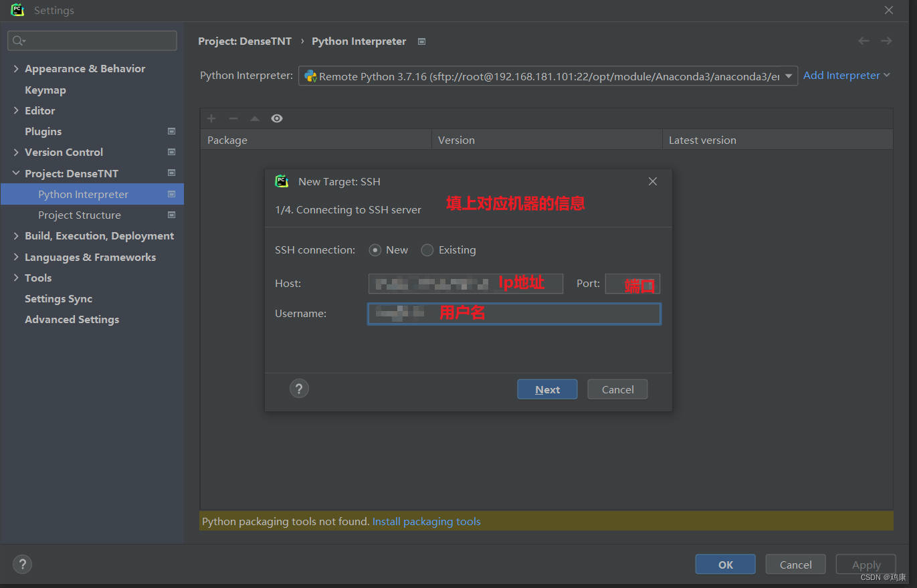Click the Username input field
917x588 pixels.
pos(514,314)
